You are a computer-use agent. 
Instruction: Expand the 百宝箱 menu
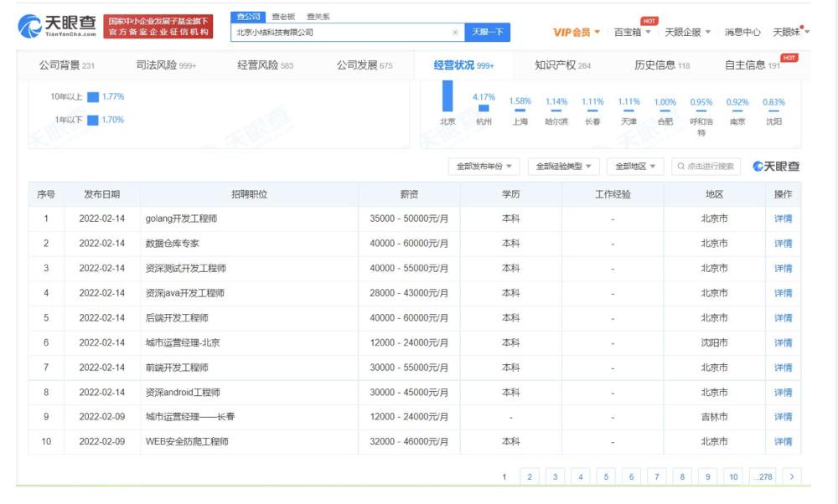point(632,33)
